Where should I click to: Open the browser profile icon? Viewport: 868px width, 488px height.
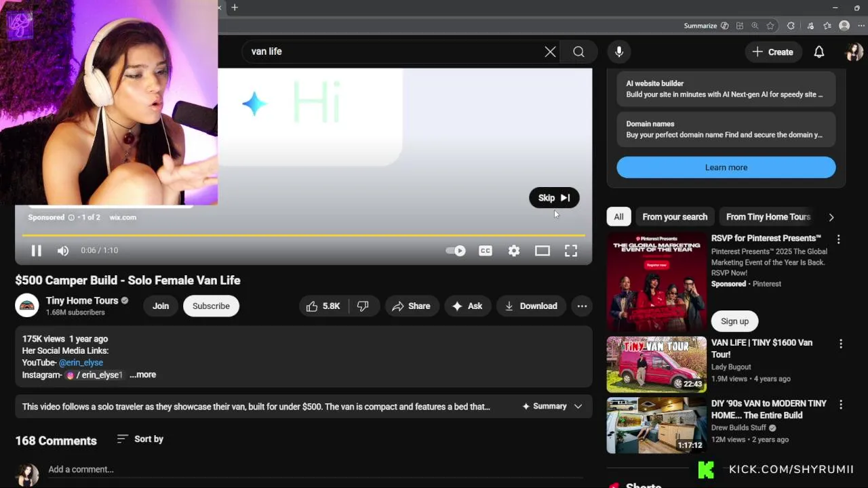click(844, 26)
